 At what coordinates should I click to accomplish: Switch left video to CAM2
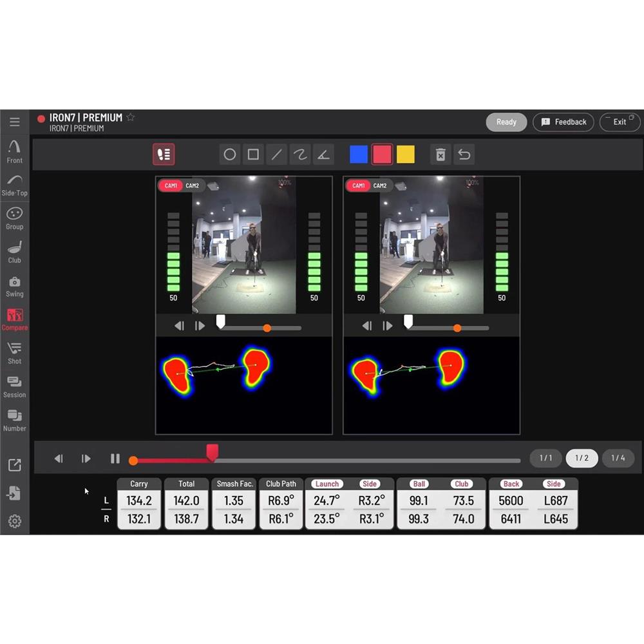pos(193,185)
